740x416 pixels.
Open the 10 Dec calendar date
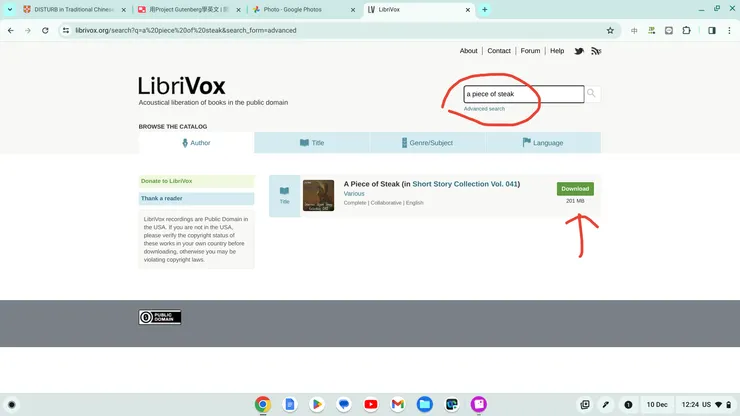[657, 405]
